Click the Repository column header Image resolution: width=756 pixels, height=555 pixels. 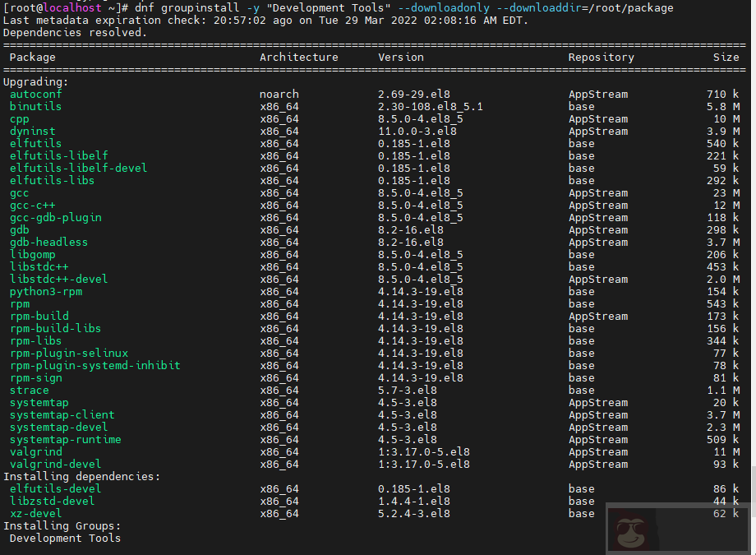point(600,57)
